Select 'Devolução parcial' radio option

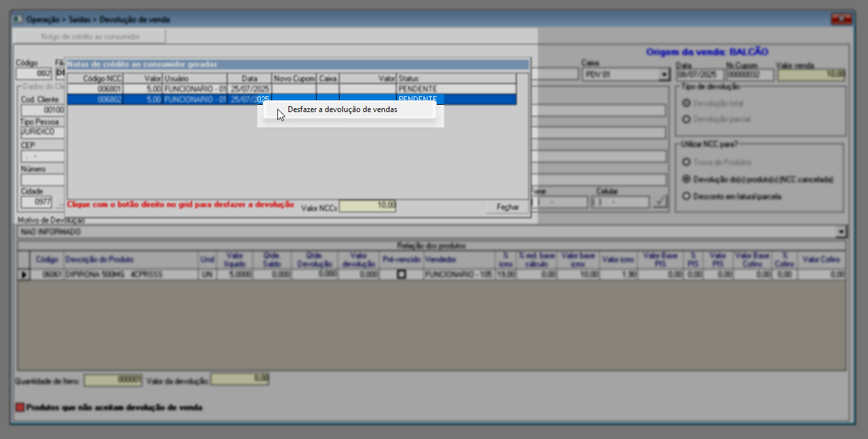coord(687,119)
